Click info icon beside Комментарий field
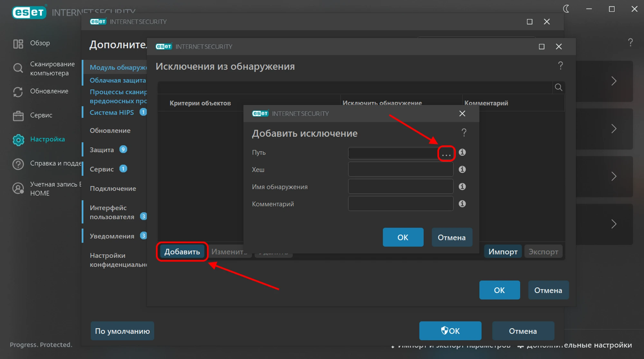Viewport: 644px width, 359px height. click(x=462, y=204)
